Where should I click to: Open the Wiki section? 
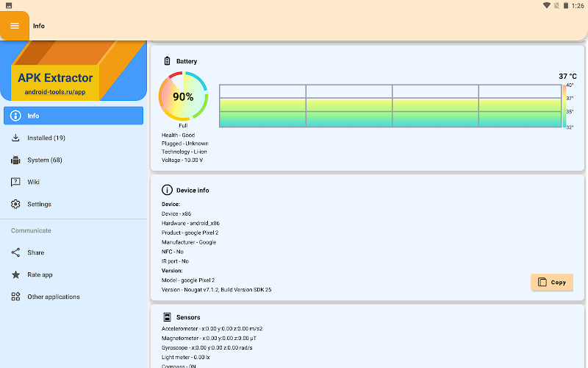[73, 182]
